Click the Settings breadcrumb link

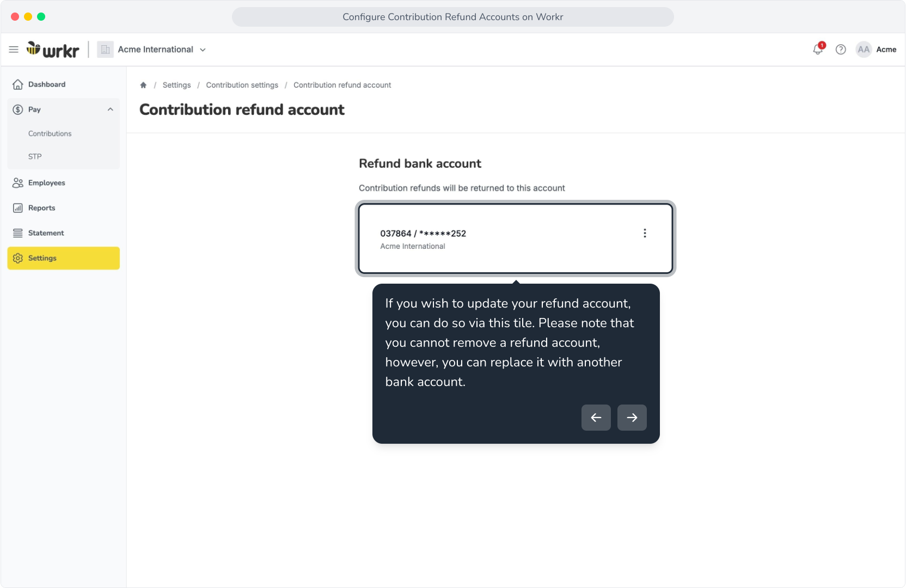[x=176, y=85]
